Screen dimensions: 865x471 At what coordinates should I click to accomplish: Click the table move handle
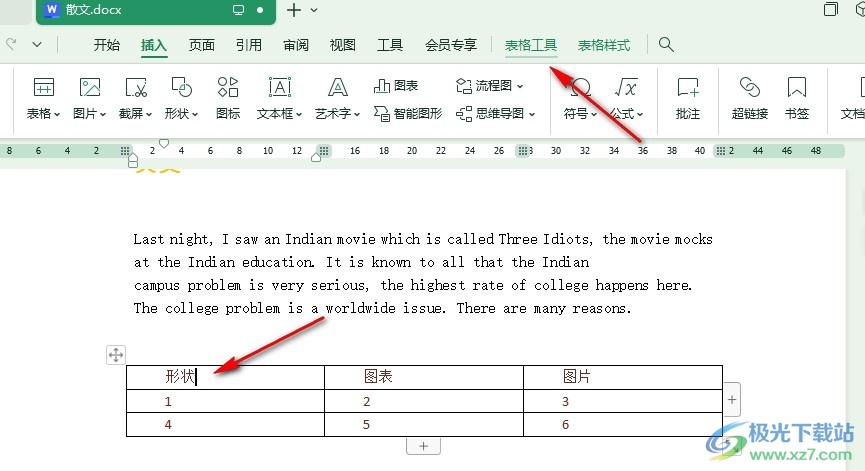click(x=116, y=355)
